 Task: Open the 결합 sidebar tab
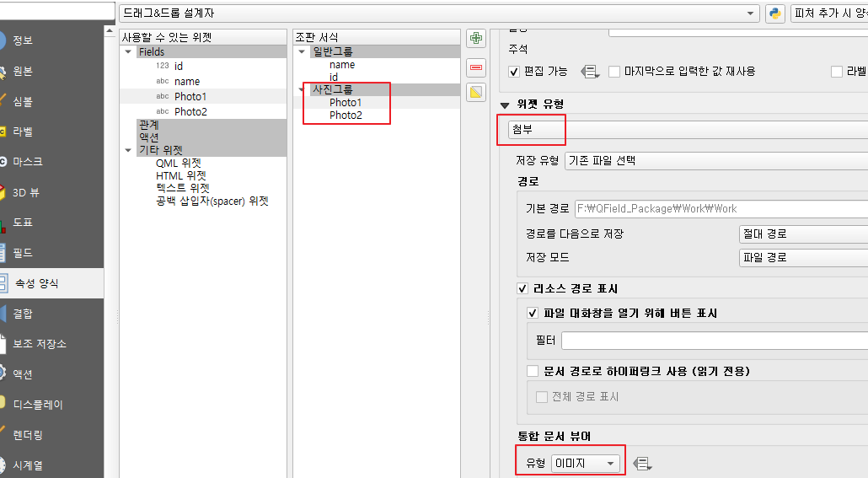[x=23, y=314]
